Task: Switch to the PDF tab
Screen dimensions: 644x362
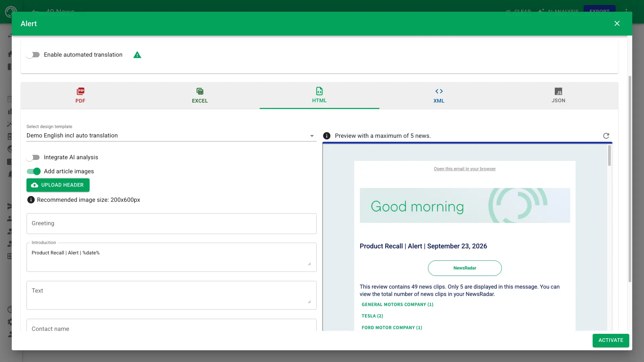Action: [80, 96]
